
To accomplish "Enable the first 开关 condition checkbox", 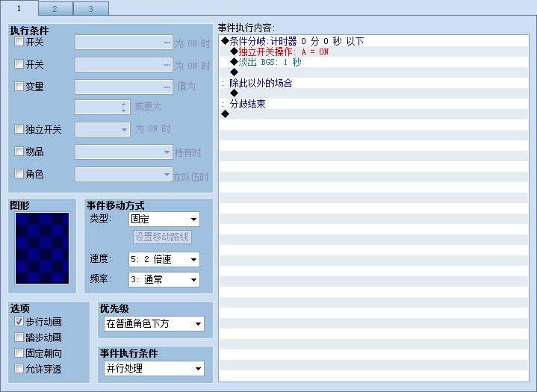I will click(19, 42).
